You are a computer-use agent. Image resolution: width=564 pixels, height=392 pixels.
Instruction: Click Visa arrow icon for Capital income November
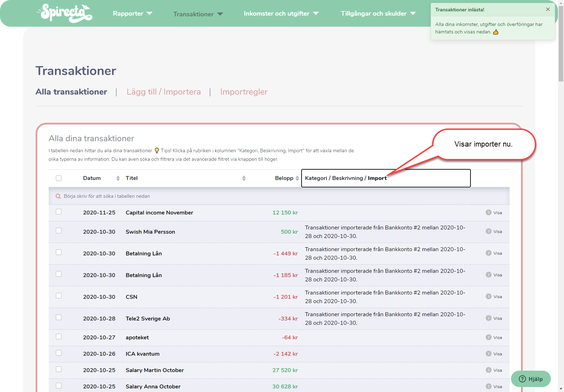click(x=489, y=212)
